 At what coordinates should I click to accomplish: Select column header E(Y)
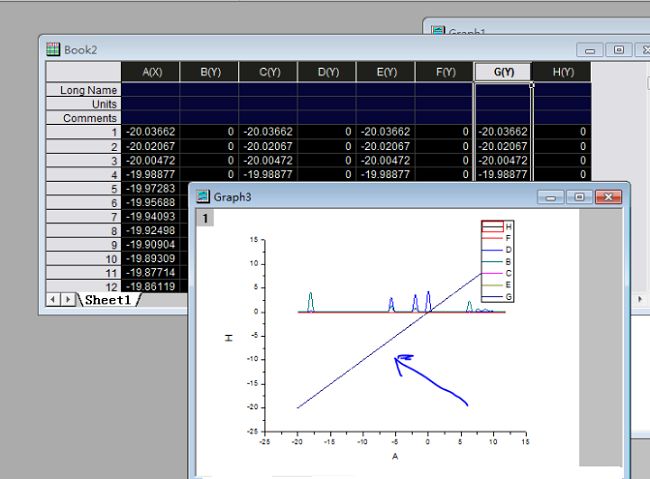pos(386,72)
